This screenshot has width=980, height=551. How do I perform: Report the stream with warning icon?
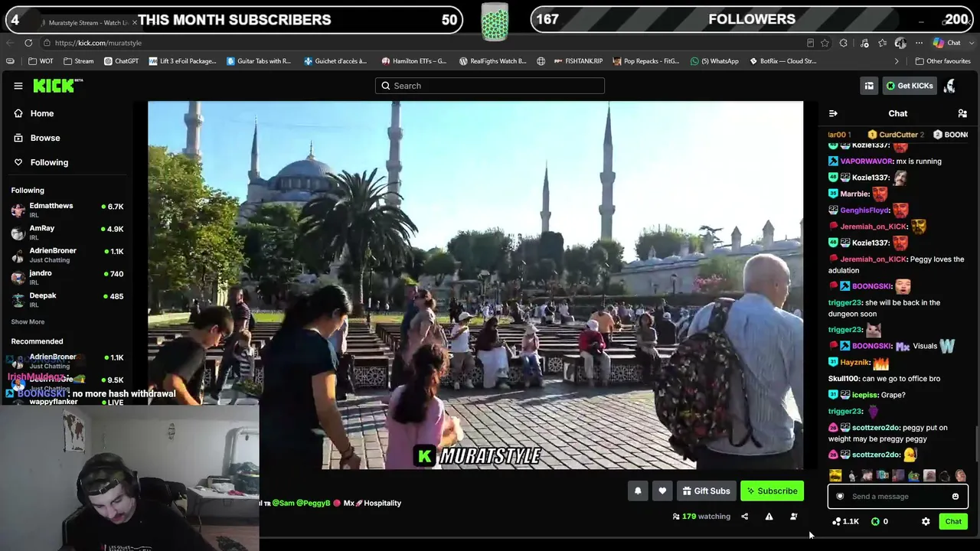769,517
